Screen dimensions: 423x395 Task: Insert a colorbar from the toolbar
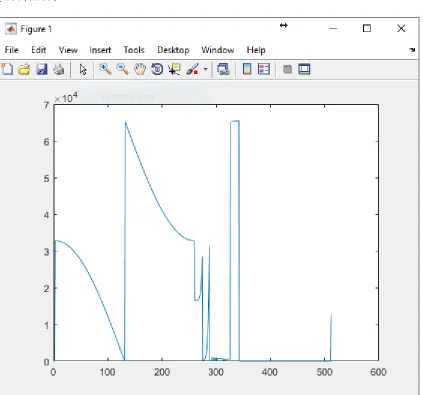247,69
